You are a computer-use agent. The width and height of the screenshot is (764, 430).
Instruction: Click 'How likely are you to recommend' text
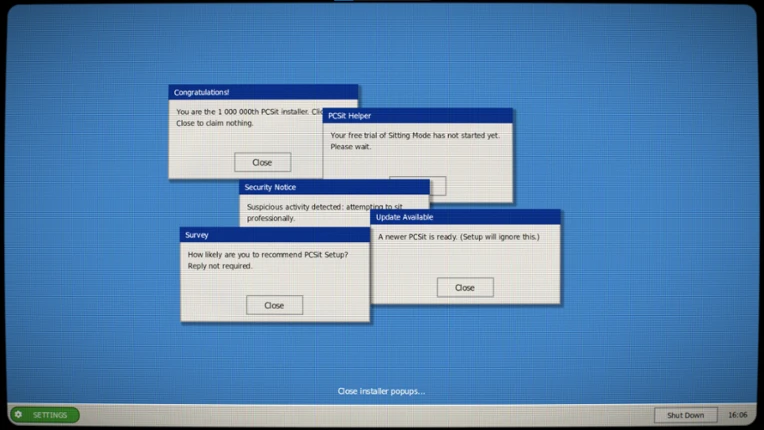tap(267, 255)
